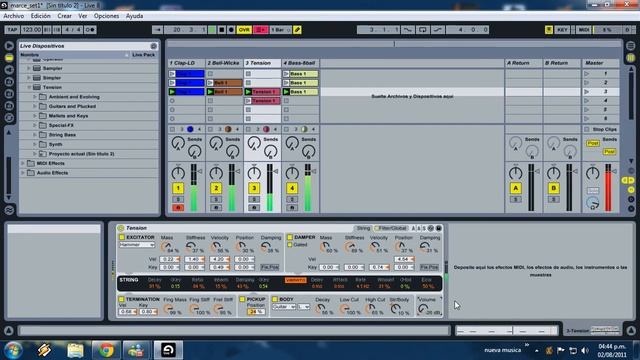Screen dimensions: 640x360
Task: Click the TAP tempo button
Action: click(x=12, y=30)
